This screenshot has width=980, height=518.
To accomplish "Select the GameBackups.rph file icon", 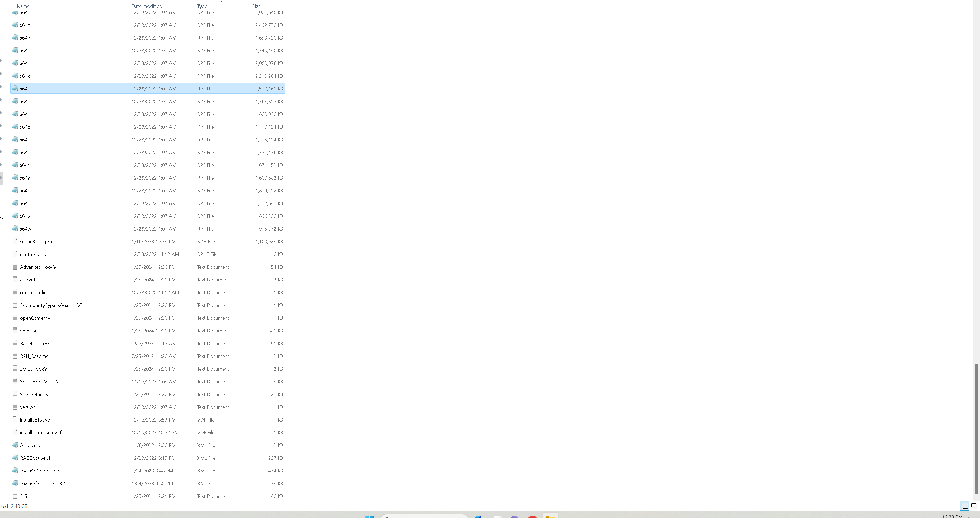I will tap(15, 241).
